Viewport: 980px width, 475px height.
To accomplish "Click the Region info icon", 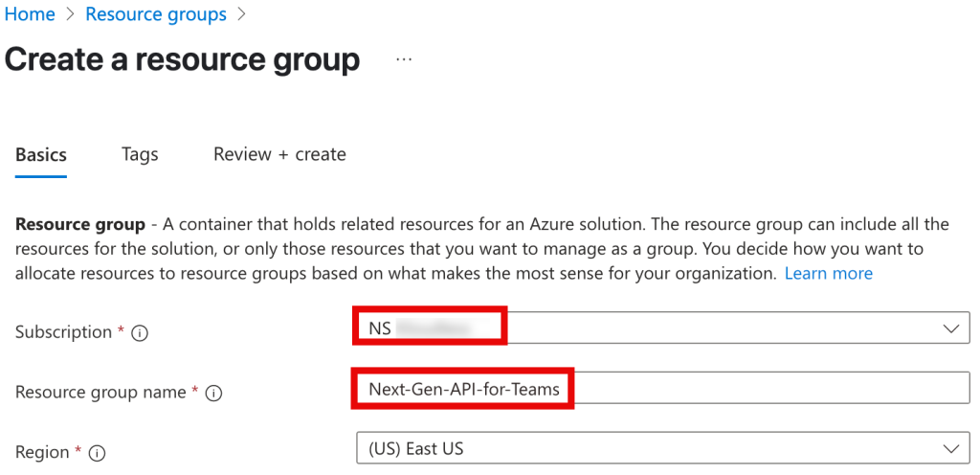I will [97, 453].
